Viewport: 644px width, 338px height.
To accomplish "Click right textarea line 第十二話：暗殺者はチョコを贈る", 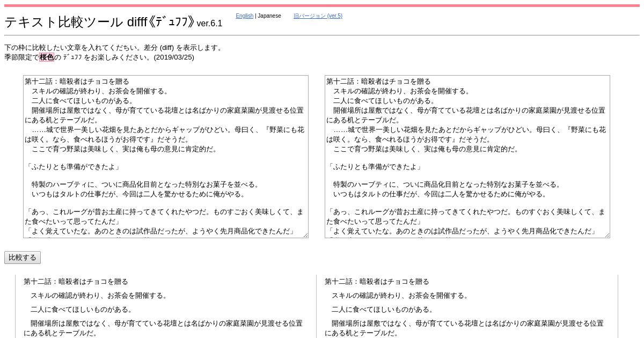I will (379, 82).
